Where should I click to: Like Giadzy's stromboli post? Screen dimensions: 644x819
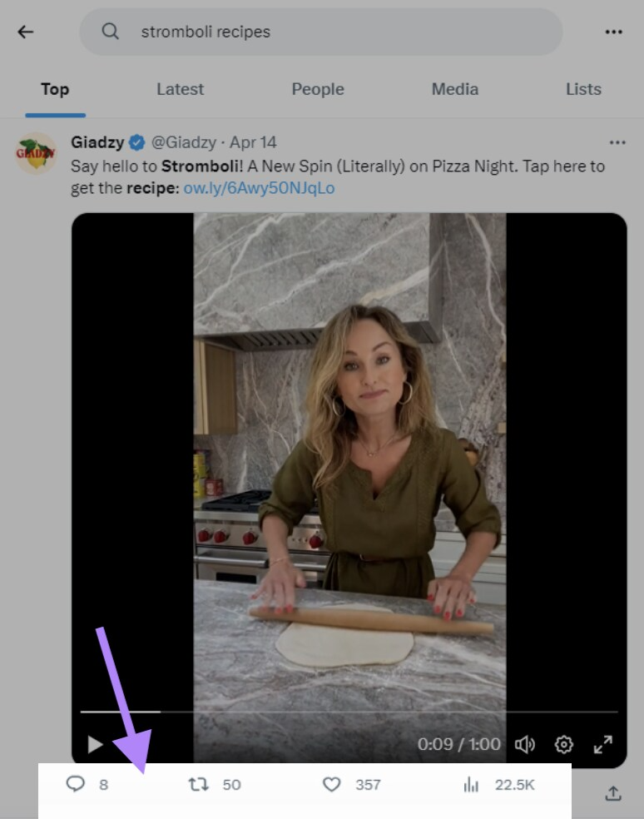(332, 784)
